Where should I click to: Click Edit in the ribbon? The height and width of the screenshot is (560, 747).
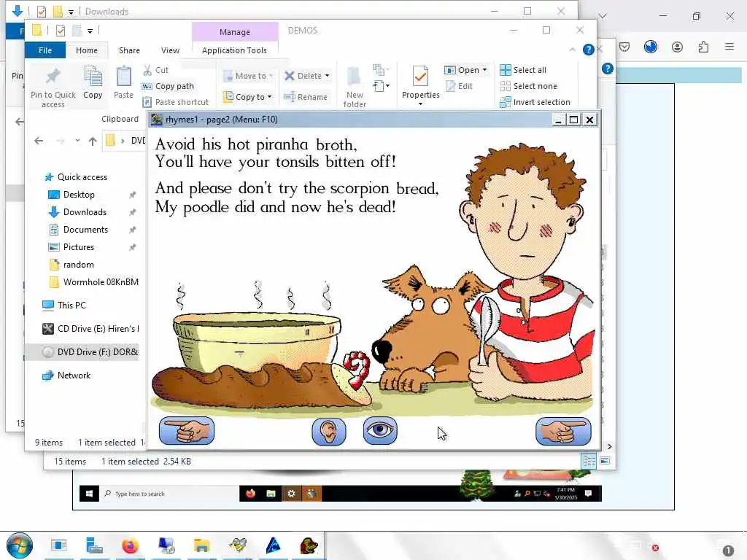(x=459, y=86)
